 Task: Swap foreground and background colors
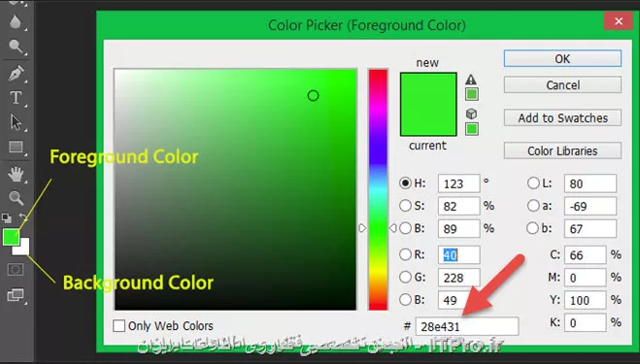[x=23, y=217]
